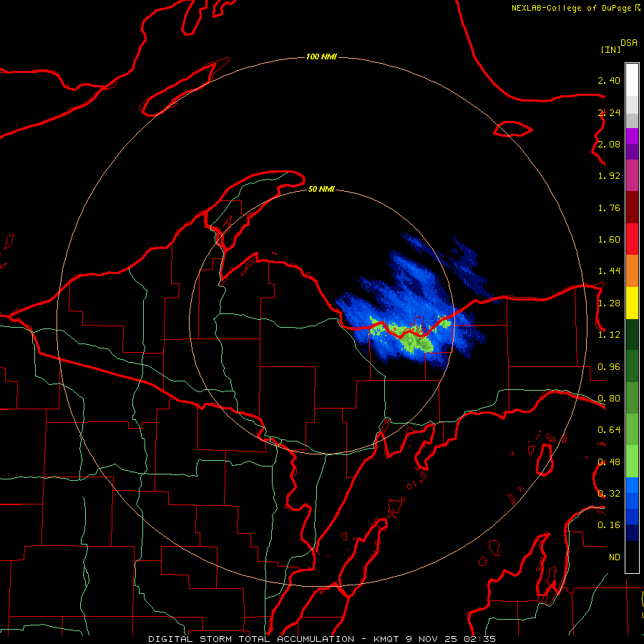Select the black ND swatch on the scale
This screenshot has width=644, height=644.
click(x=632, y=557)
